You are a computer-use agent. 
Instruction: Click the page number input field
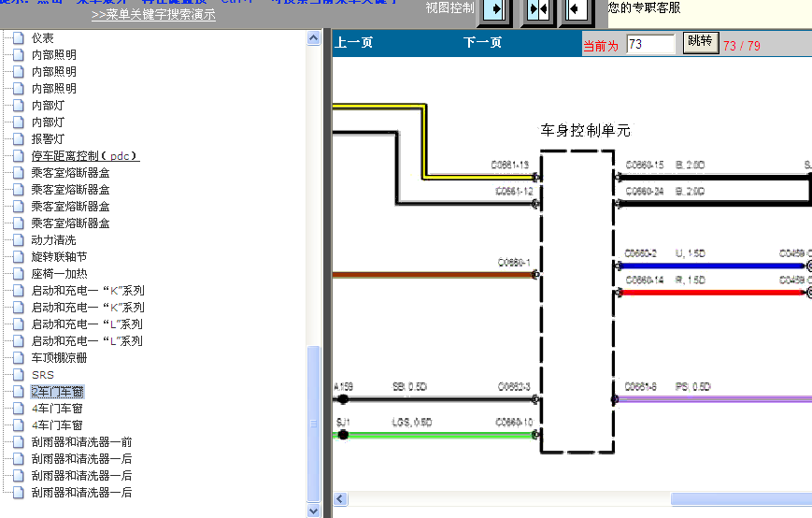pyautogui.click(x=650, y=44)
